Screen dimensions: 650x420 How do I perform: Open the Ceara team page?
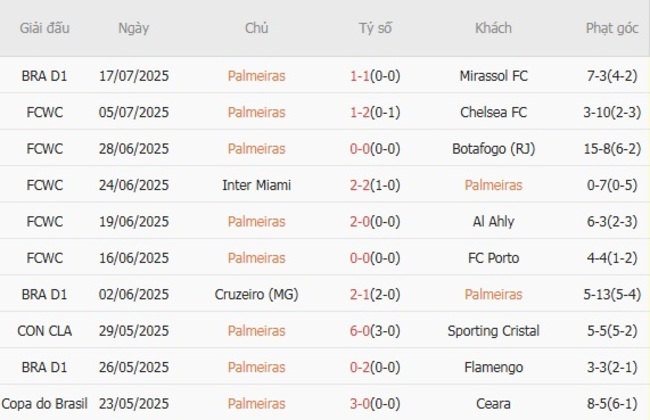[x=493, y=403]
